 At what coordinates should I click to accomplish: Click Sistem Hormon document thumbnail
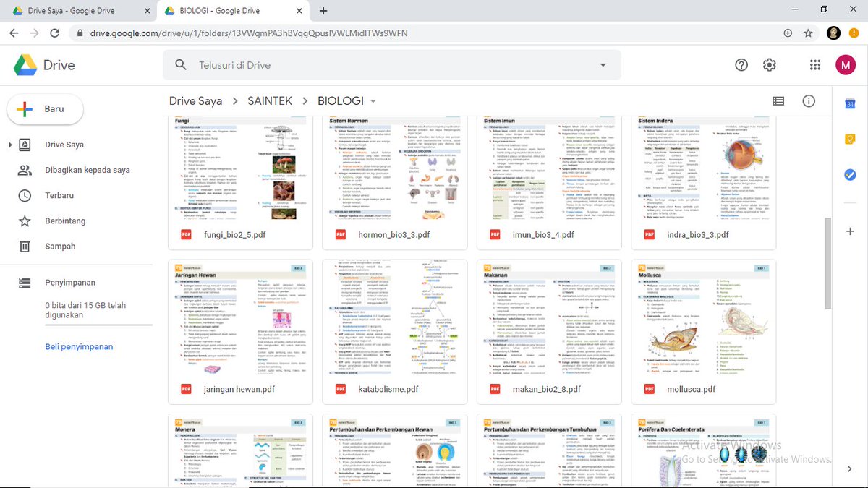394,168
